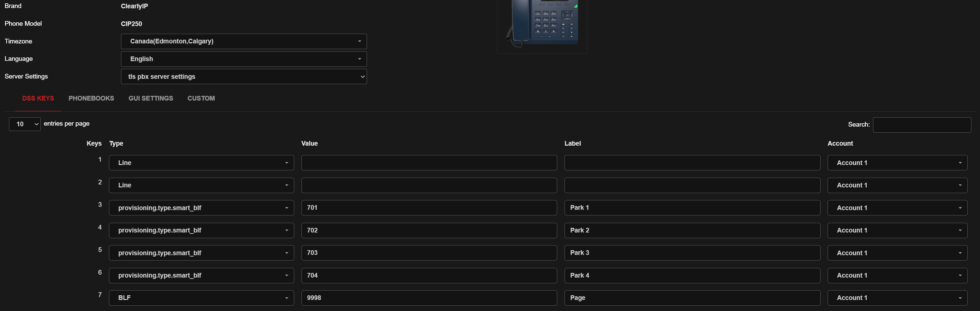Change the entries per page selector

25,124
